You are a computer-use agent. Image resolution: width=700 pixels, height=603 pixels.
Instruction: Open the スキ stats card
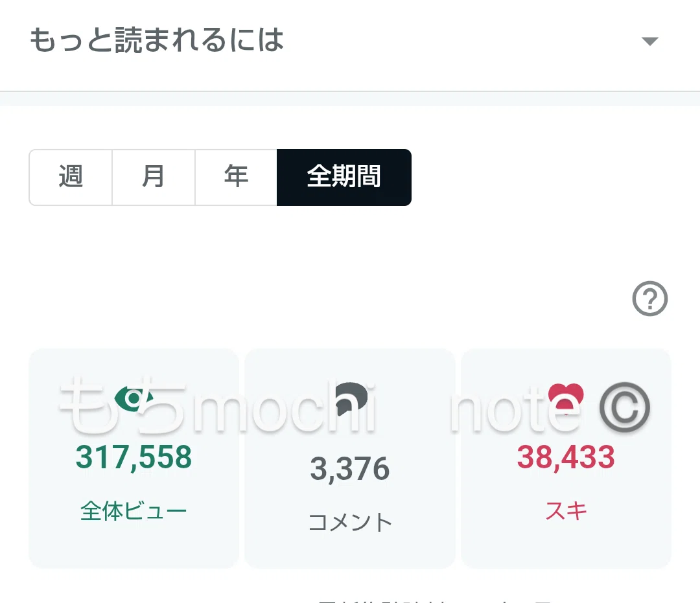coord(566,458)
